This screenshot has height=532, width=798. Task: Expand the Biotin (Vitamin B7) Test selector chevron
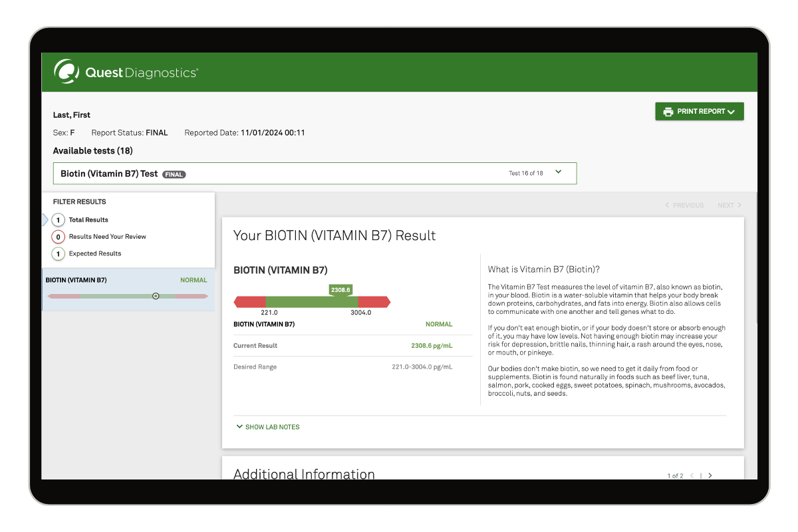(559, 172)
